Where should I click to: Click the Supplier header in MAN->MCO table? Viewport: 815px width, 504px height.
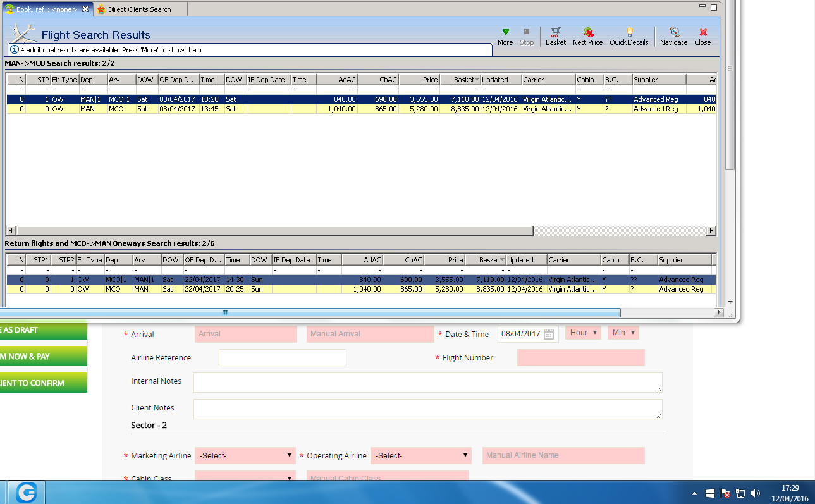(659, 80)
